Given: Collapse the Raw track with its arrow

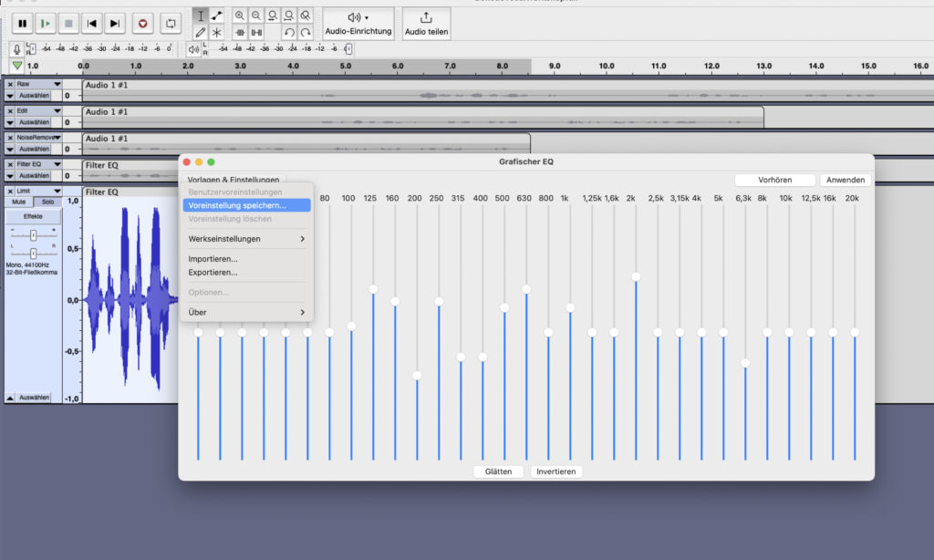Looking at the screenshot, I should [x=10, y=96].
